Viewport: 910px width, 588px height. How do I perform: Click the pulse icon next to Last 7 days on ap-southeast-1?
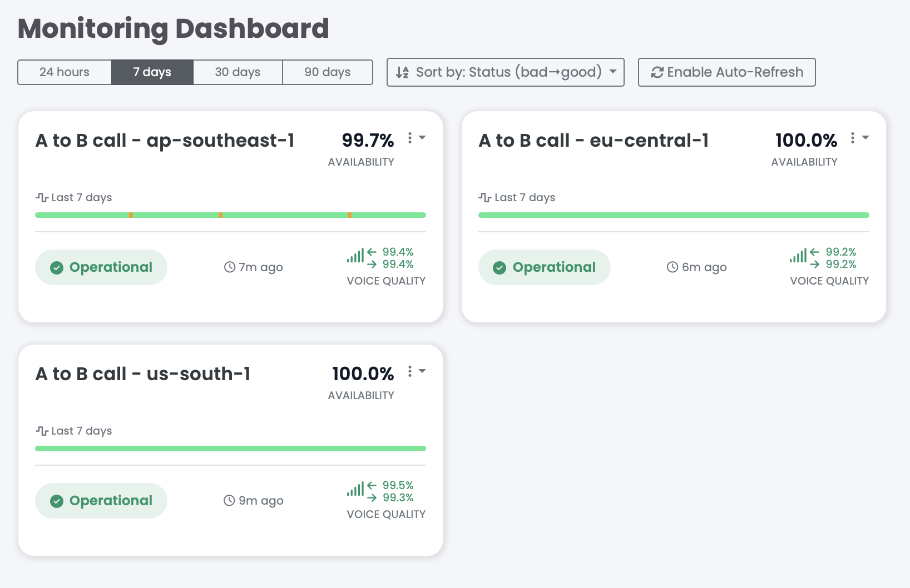pyautogui.click(x=41, y=197)
